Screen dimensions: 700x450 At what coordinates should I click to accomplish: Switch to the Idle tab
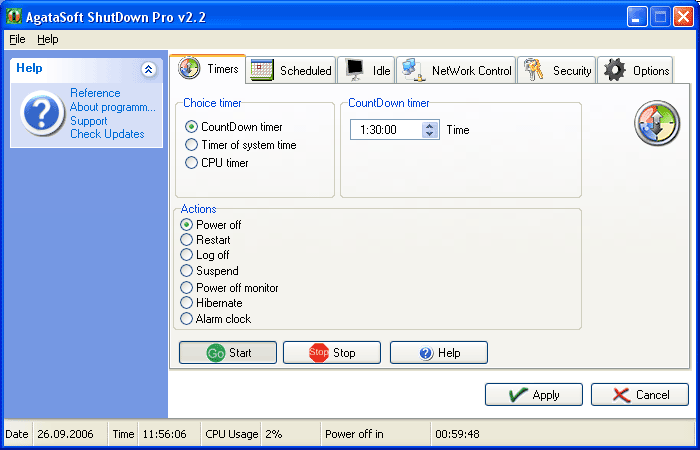[367, 70]
